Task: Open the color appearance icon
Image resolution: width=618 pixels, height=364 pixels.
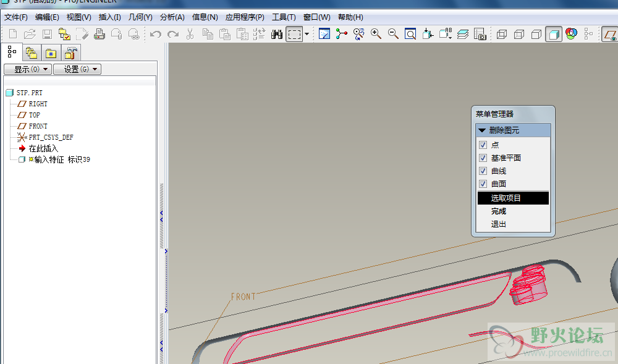Action: pyautogui.click(x=571, y=34)
